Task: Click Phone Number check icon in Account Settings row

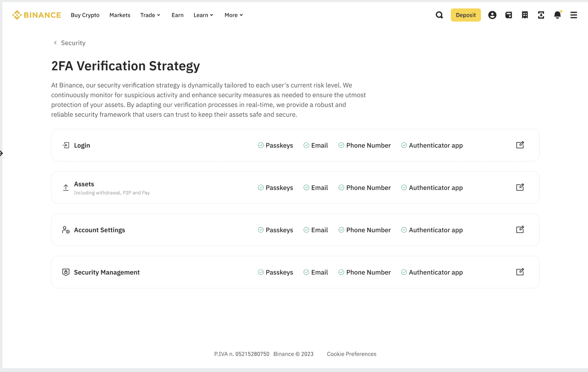Action: [x=341, y=230]
